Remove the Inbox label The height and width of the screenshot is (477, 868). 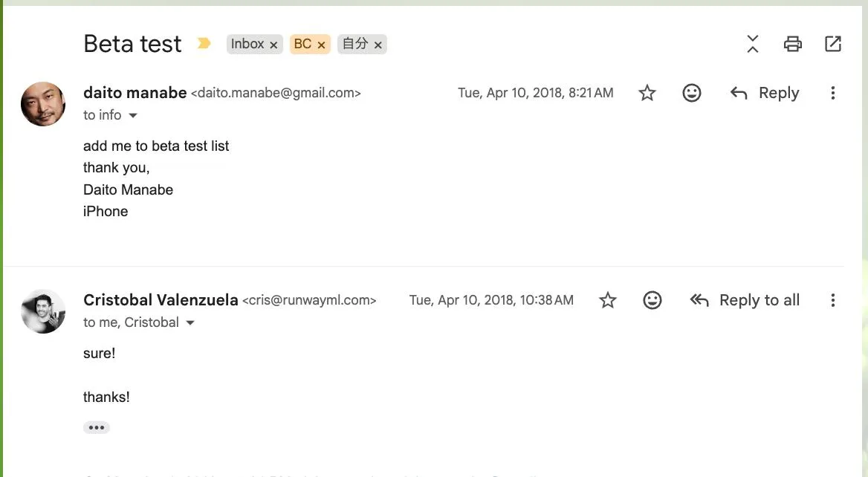coord(273,45)
